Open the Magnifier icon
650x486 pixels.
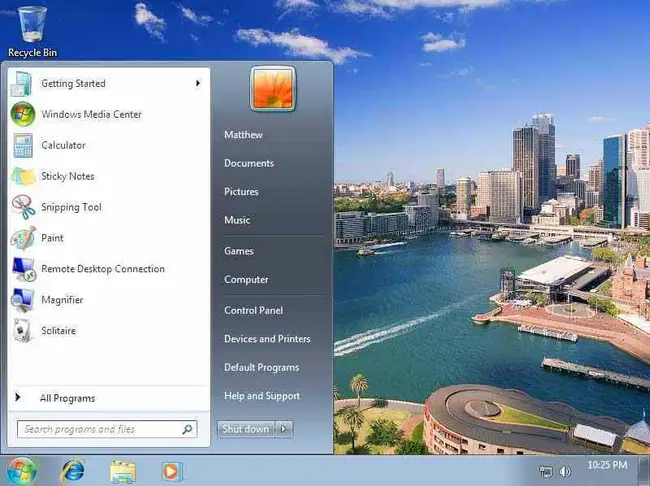click(22, 300)
